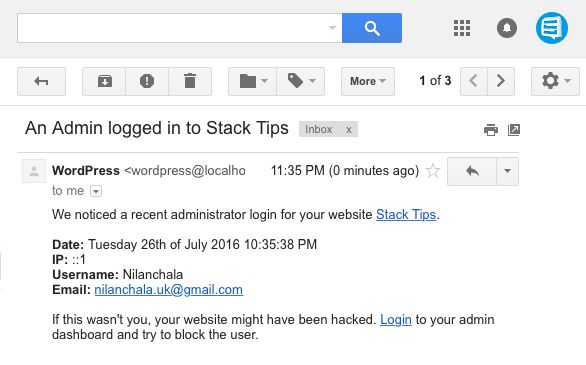Delete the email with trash icon
586x365 pixels.
point(190,81)
